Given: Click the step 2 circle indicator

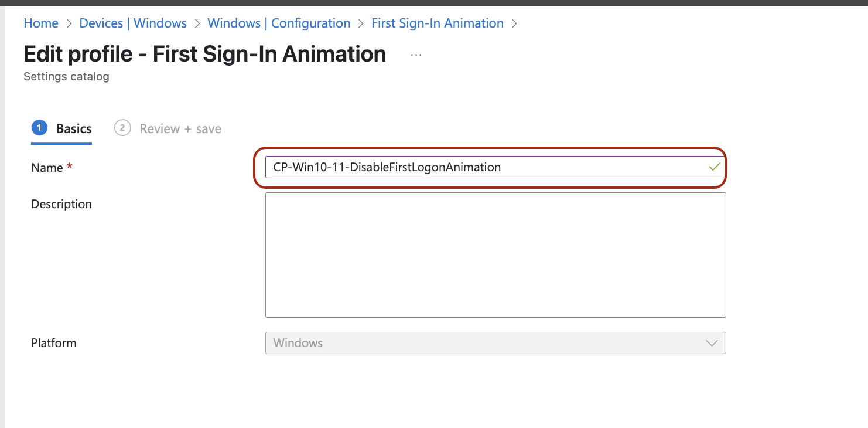Looking at the screenshot, I should [x=122, y=128].
